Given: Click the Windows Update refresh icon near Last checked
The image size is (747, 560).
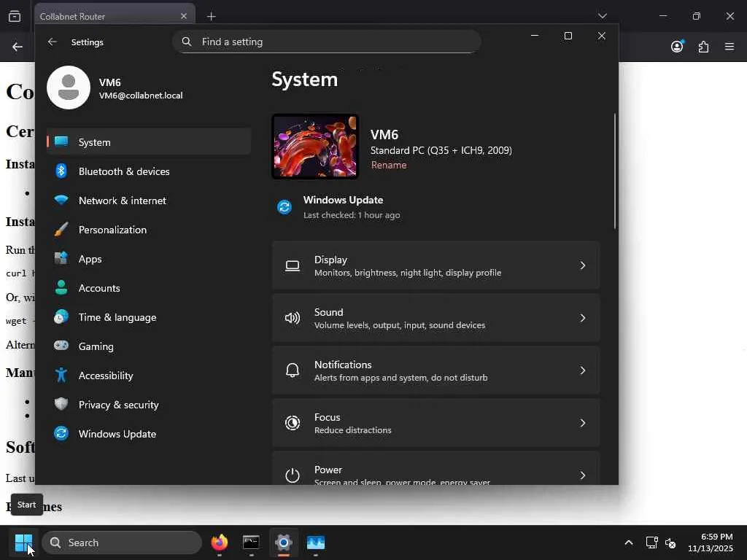Looking at the screenshot, I should coord(285,207).
